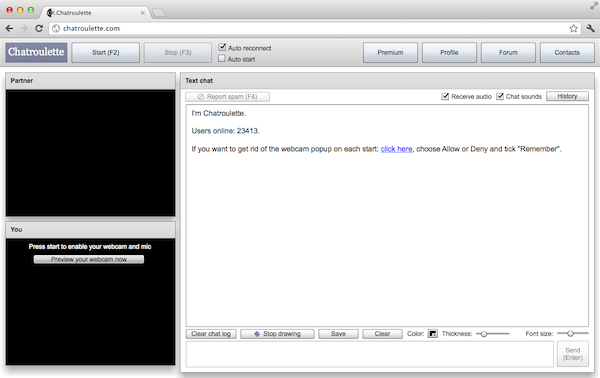Reload the page with the refresh icon

[x=39, y=28]
